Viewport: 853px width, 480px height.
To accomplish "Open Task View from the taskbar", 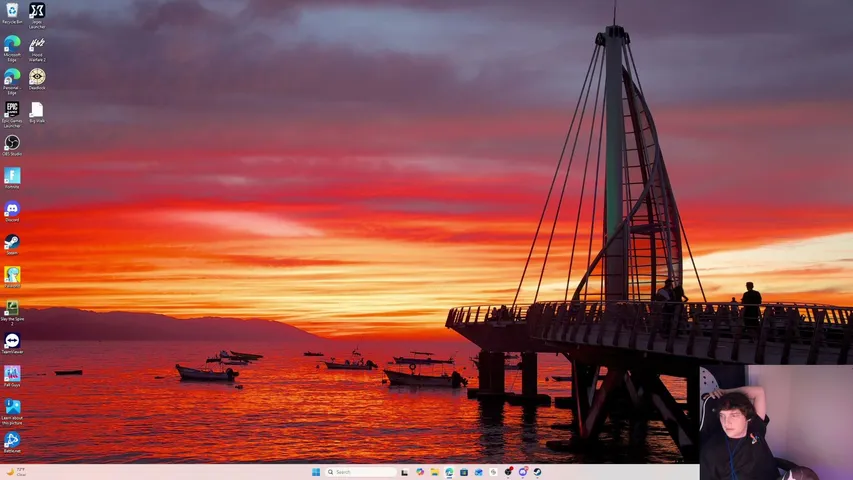I will 404,472.
